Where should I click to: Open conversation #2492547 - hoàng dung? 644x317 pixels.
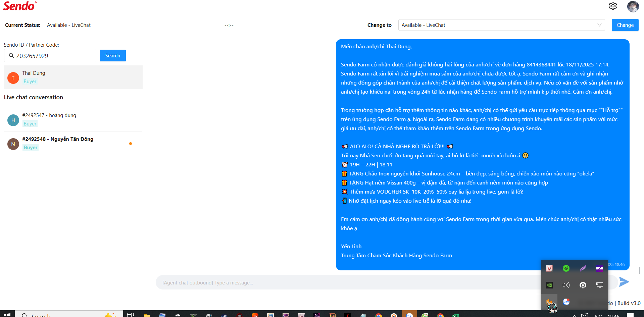point(73,120)
